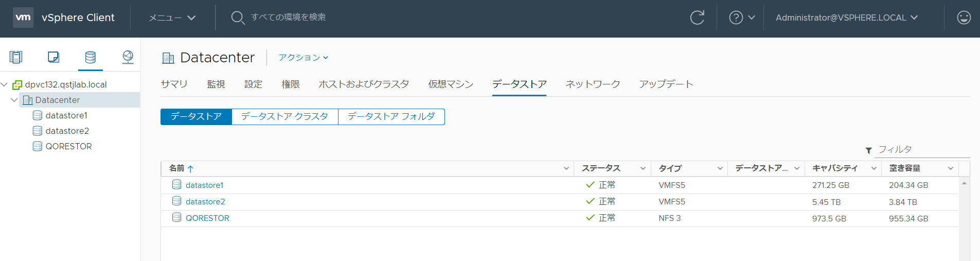Select the データストア クラスタ button
The height and width of the screenshot is (261, 980).
point(285,117)
